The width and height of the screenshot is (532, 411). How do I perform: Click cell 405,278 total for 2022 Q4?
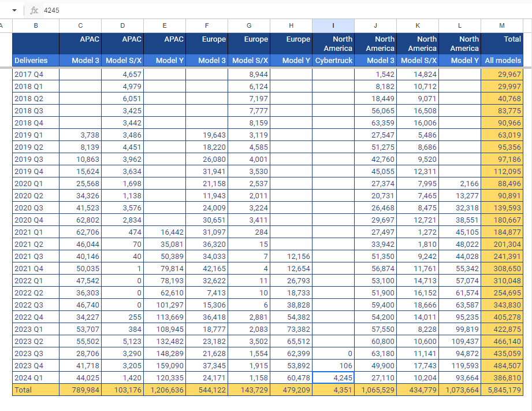[x=502, y=317]
